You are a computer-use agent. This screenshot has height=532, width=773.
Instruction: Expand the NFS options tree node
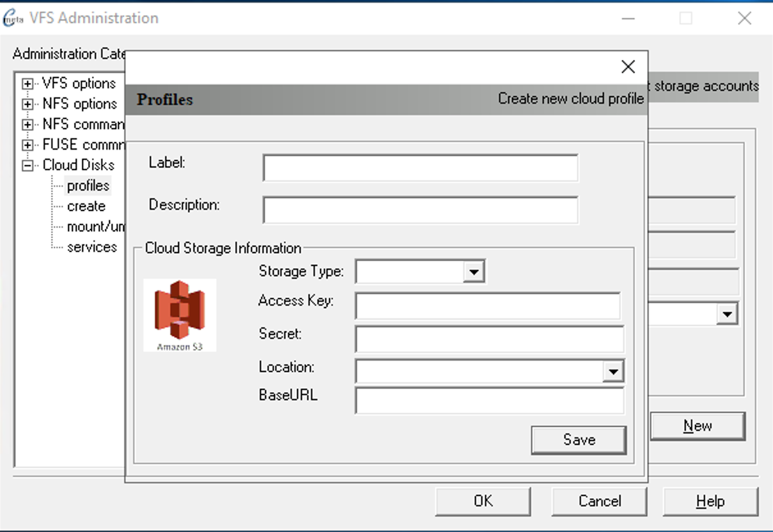(28, 104)
